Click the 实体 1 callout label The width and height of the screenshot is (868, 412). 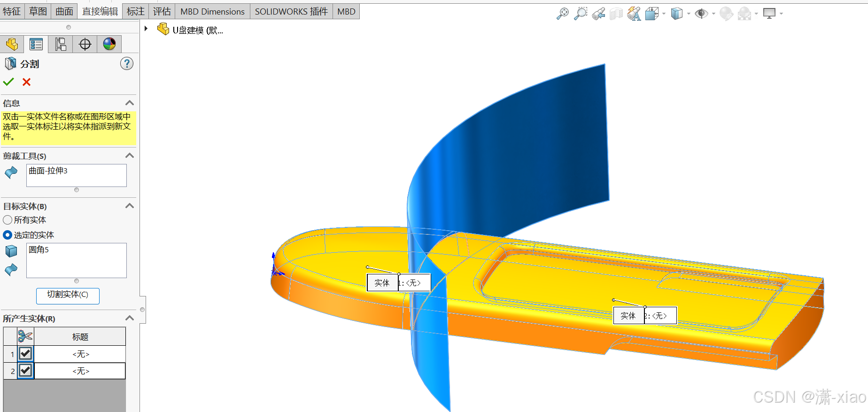tap(398, 282)
